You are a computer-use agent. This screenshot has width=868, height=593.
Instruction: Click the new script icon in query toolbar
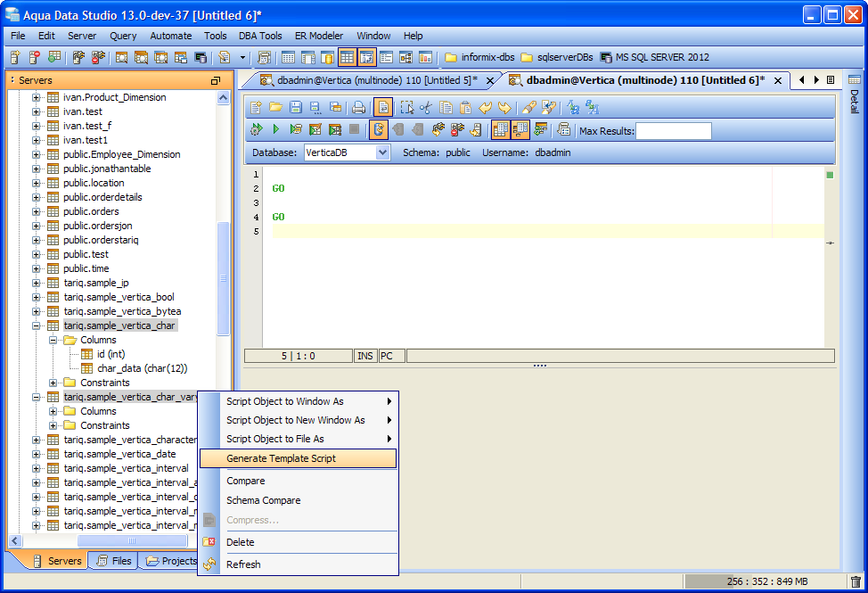coord(255,107)
